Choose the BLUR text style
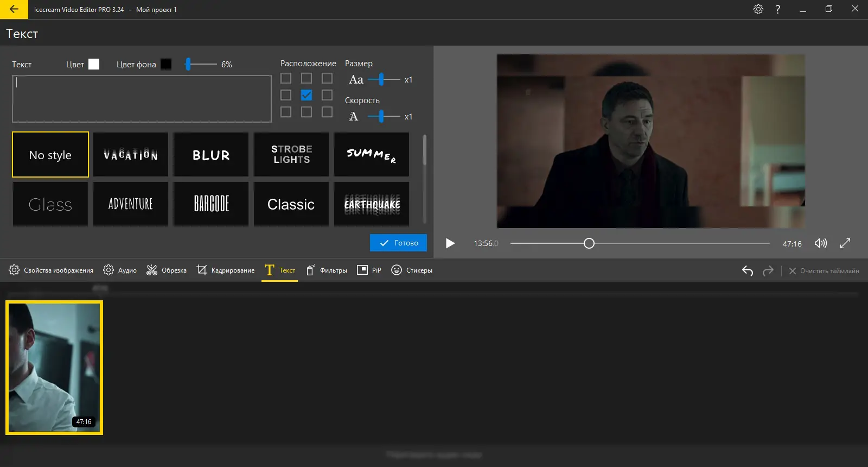This screenshot has height=467, width=868. (211, 155)
